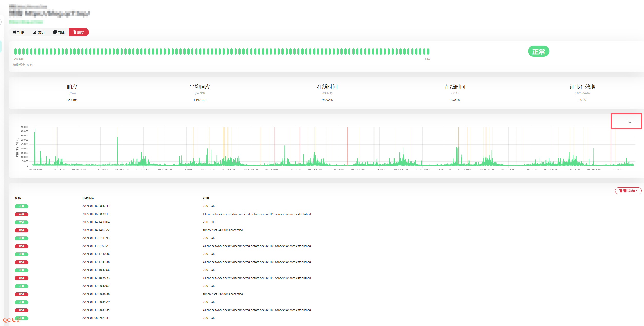Click the first green heartbeat bar

point(16,51)
